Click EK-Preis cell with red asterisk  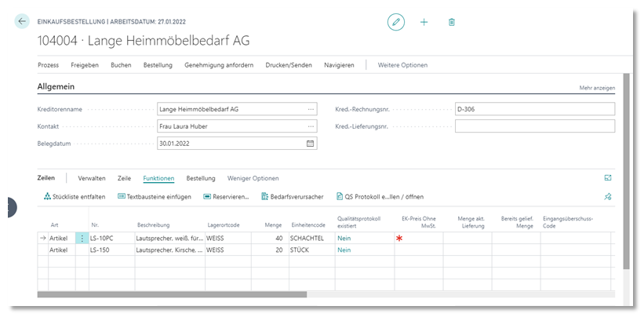point(419,239)
